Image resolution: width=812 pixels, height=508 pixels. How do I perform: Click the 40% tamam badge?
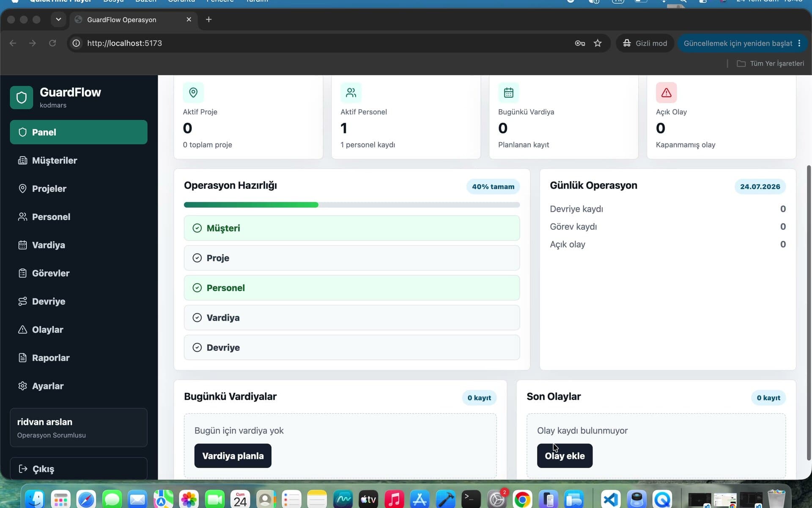coord(493,187)
